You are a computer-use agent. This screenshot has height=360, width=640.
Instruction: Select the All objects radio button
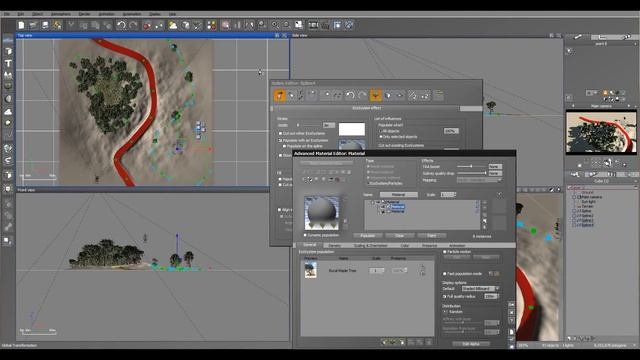point(381,131)
